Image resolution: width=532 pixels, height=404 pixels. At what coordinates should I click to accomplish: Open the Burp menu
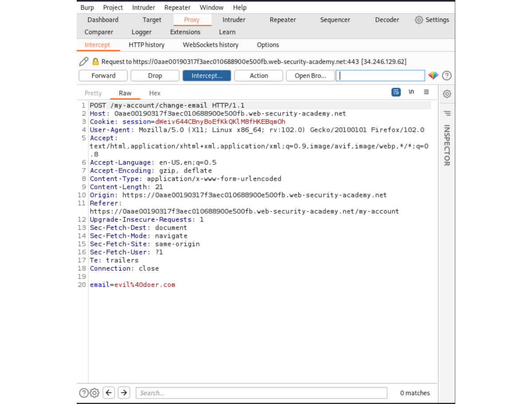(x=87, y=8)
